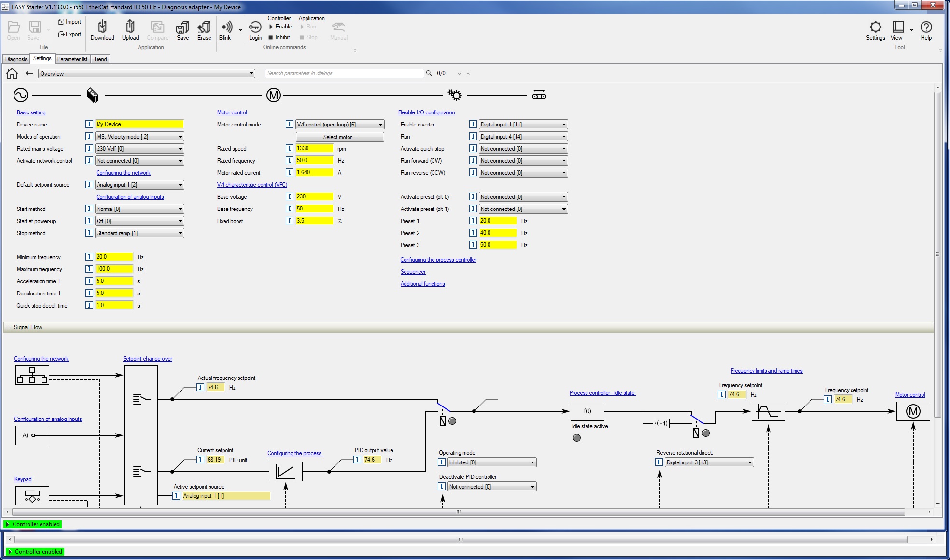Click Enable controller command
Image resolution: width=950 pixels, height=560 pixels.
tap(280, 27)
